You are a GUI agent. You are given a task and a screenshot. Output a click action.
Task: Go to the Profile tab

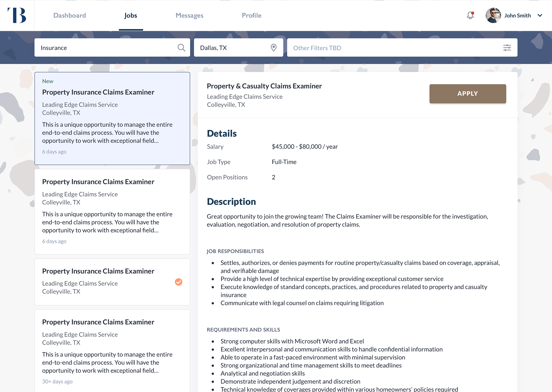[x=252, y=16]
